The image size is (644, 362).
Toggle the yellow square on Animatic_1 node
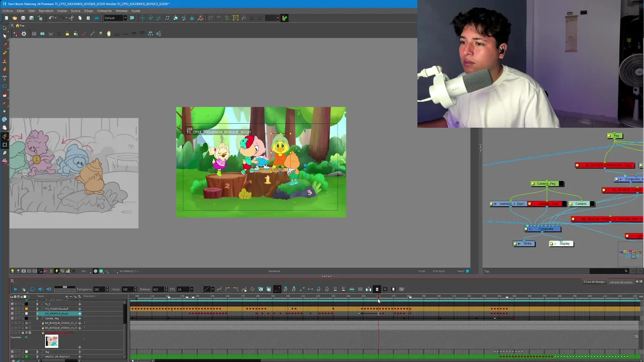[492, 204]
